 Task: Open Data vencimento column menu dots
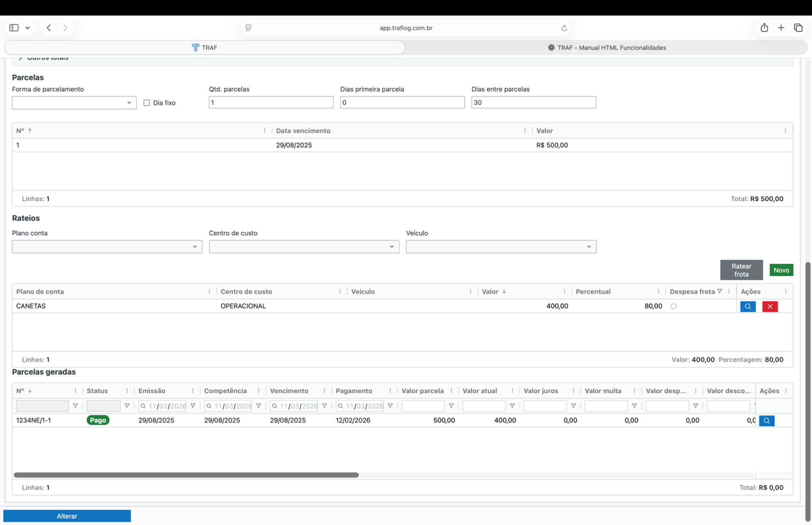point(525,131)
